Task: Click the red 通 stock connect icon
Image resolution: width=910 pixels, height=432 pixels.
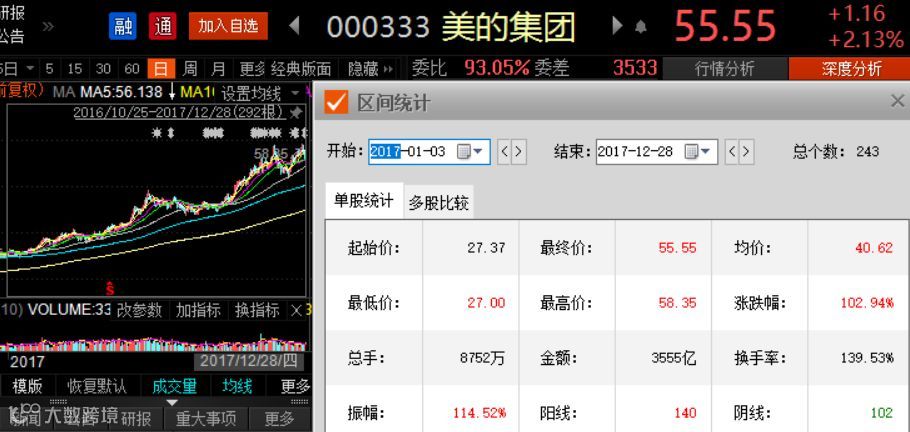Action: tap(162, 26)
